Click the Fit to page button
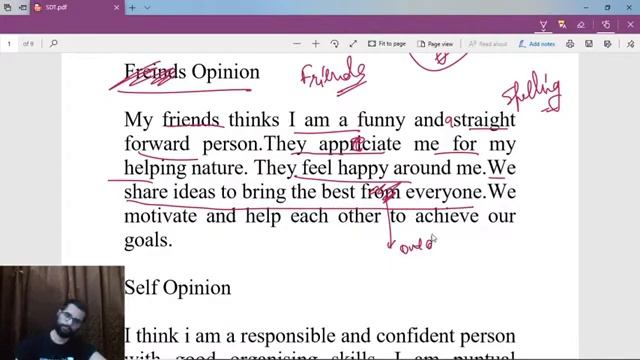The height and width of the screenshot is (360, 640). pyautogui.click(x=387, y=44)
